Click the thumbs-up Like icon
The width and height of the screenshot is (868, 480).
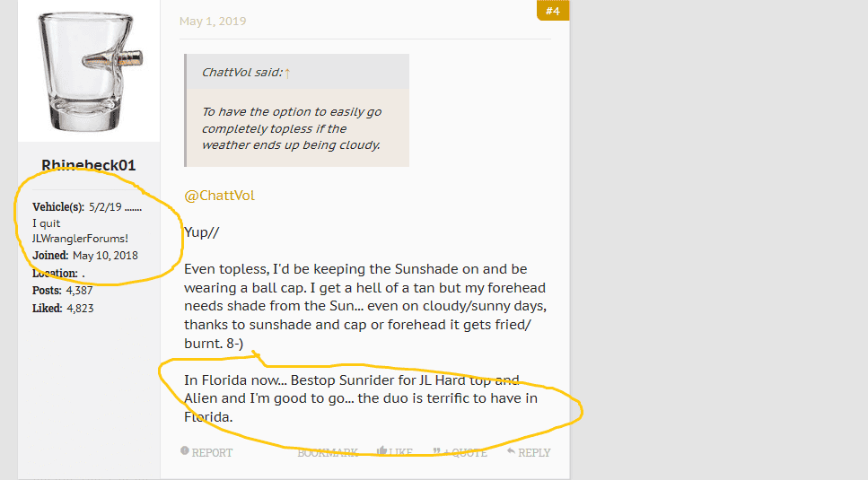pyautogui.click(x=381, y=451)
